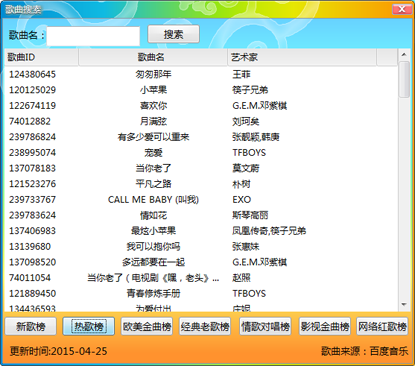Open the 欧美金曲榜 chart
Screen dimensions: 415x366
pyautogui.click(x=147, y=326)
